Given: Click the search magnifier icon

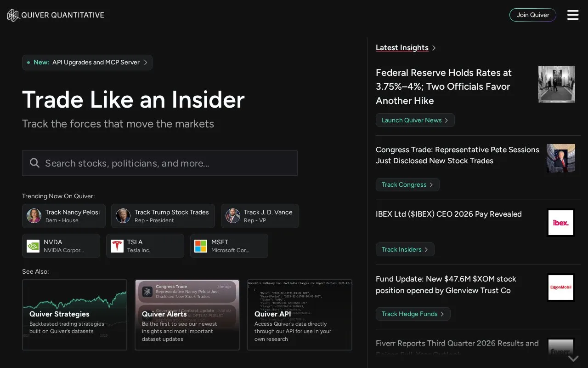Looking at the screenshot, I should click(x=34, y=163).
